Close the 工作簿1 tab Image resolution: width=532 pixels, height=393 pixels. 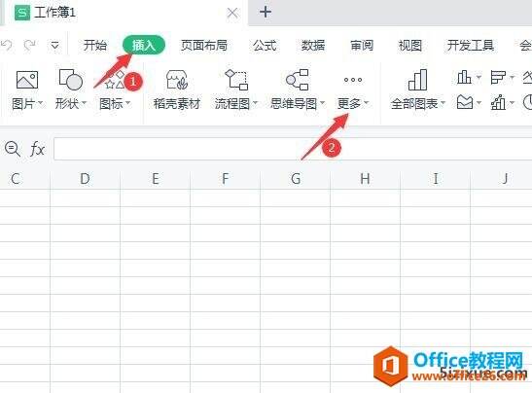pos(232,13)
